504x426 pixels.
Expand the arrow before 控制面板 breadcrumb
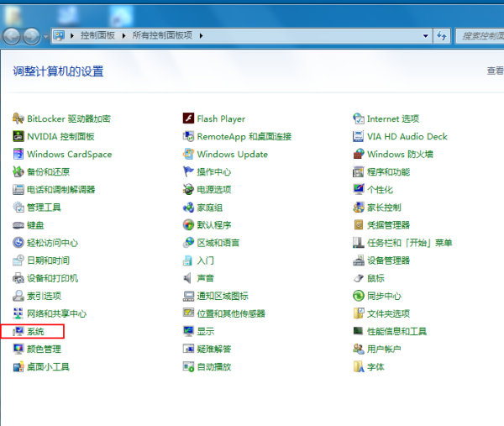coord(72,35)
